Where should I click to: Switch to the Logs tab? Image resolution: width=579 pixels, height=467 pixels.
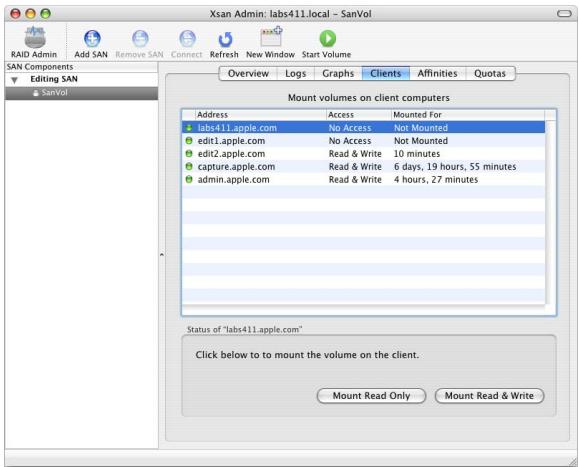click(295, 73)
